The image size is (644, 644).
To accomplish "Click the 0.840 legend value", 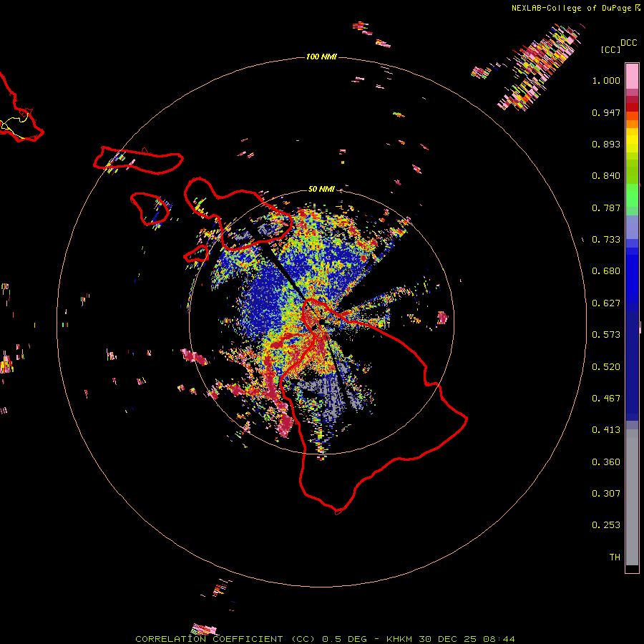I will [x=606, y=176].
